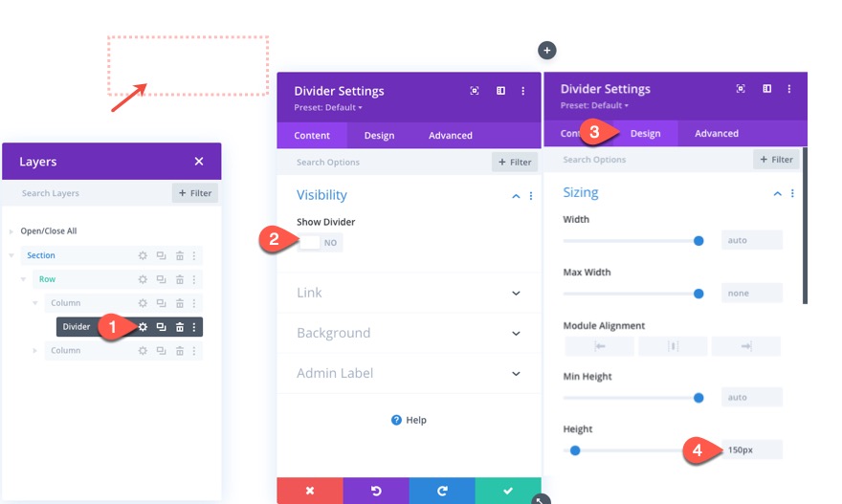Collapse the Sizing section chevron
Viewport: 842px width, 504px height.
point(777,193)
